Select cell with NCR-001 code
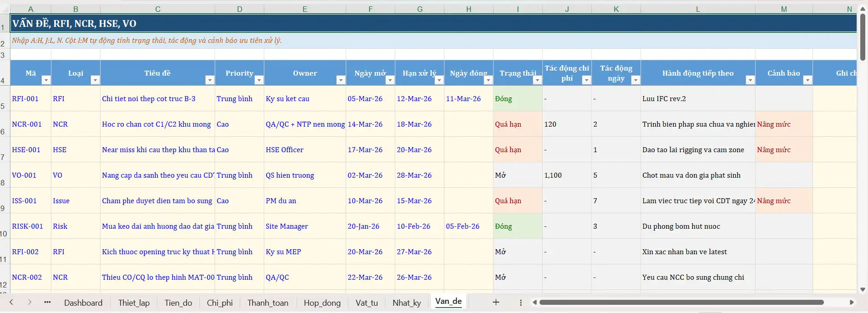868x313 pixels. [27, 124]
